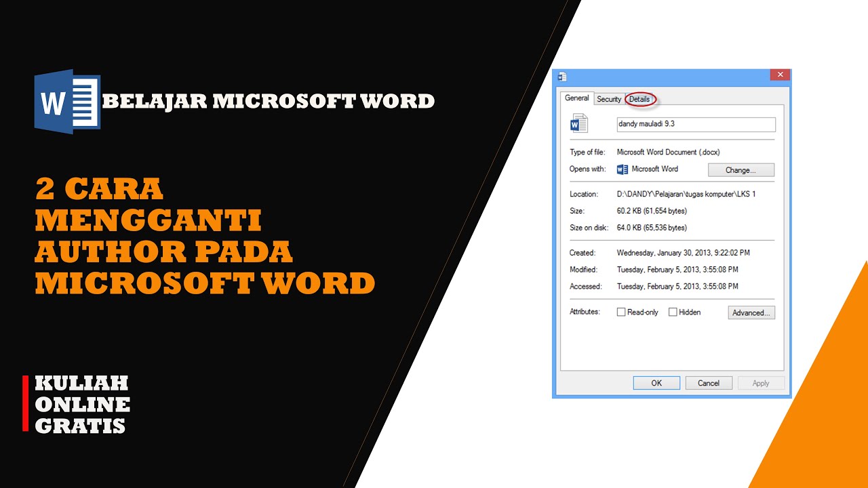Switch to the Details tab

(x=639, y=99)
